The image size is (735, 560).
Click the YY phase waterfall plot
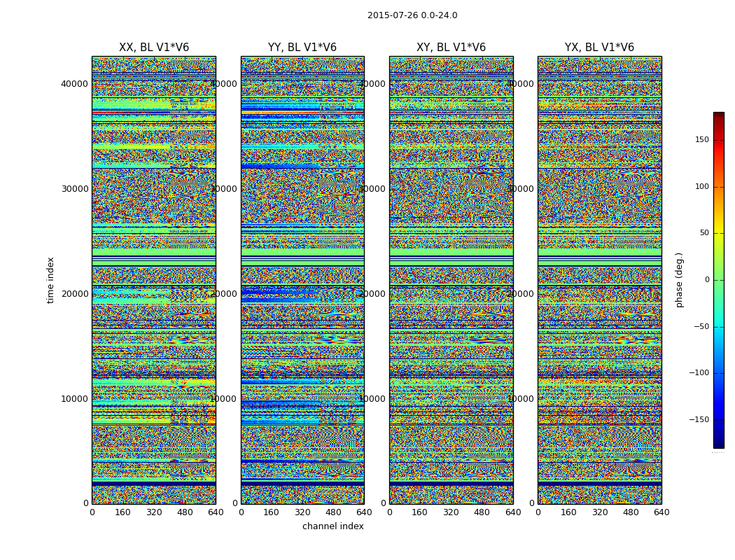click(302, 280)
